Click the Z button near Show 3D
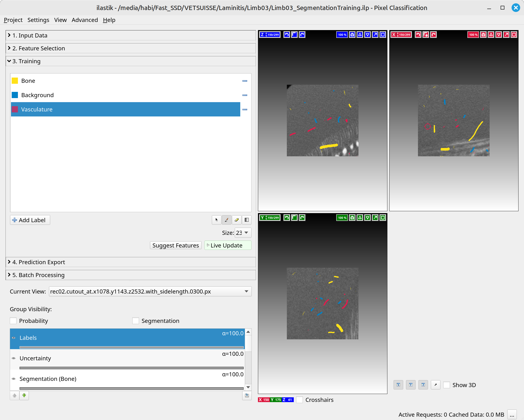Screen dimensions: 524x420 tap(423, 384)
